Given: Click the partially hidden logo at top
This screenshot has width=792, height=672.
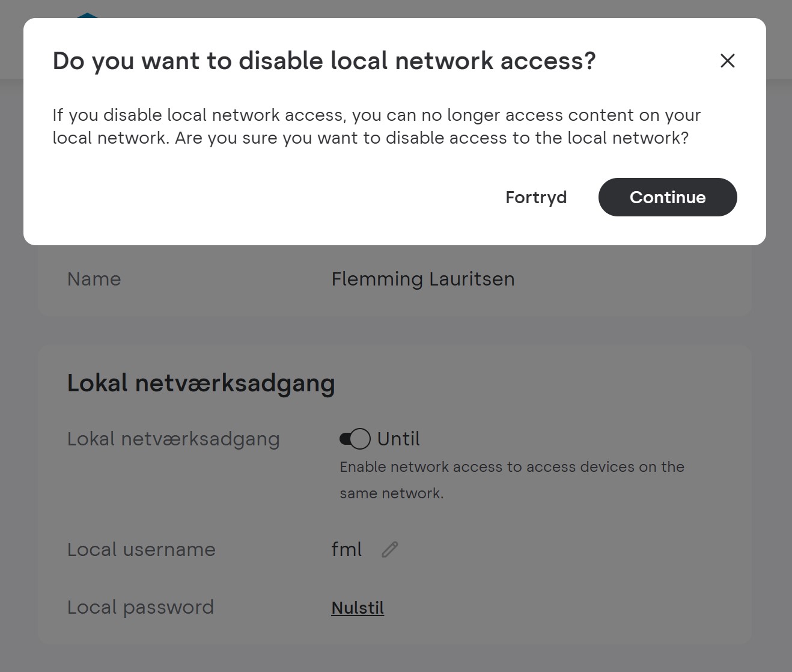Looking at the screenshot, I should point(88,15).
